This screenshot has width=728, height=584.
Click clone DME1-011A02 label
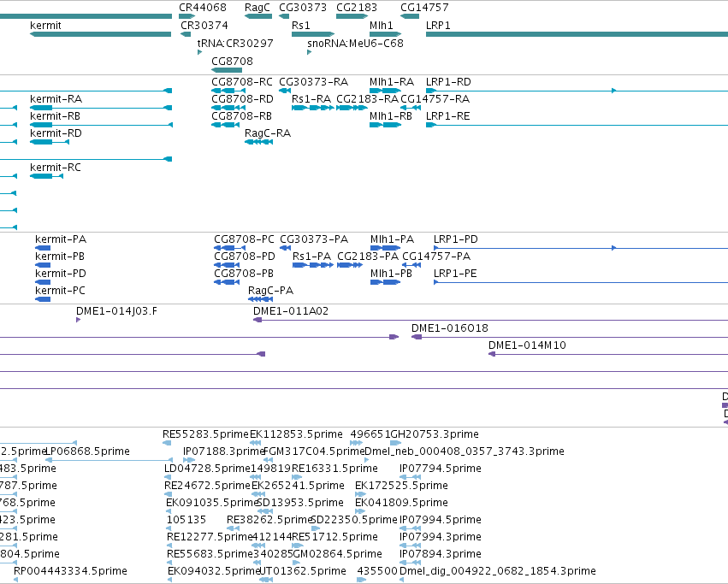pos(291,311)
